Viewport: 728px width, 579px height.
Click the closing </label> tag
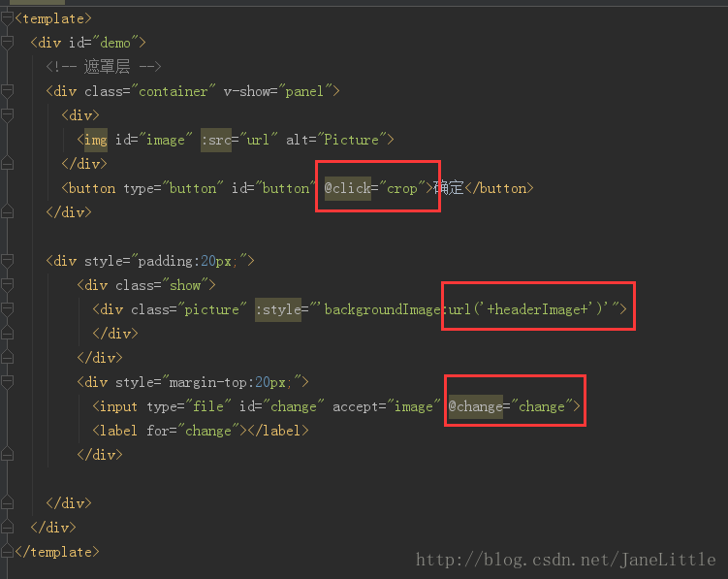pyautogui.click(x=278, y=431)
